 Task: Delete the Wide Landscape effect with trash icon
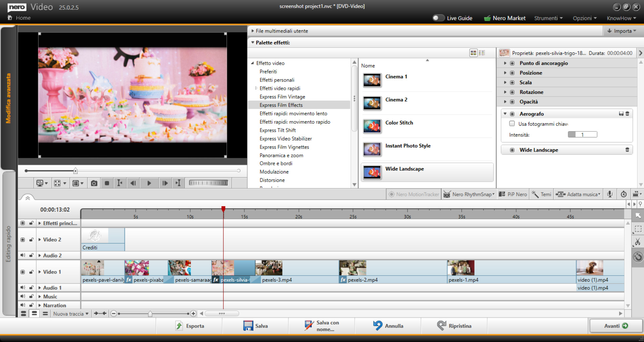pos(627,150)
